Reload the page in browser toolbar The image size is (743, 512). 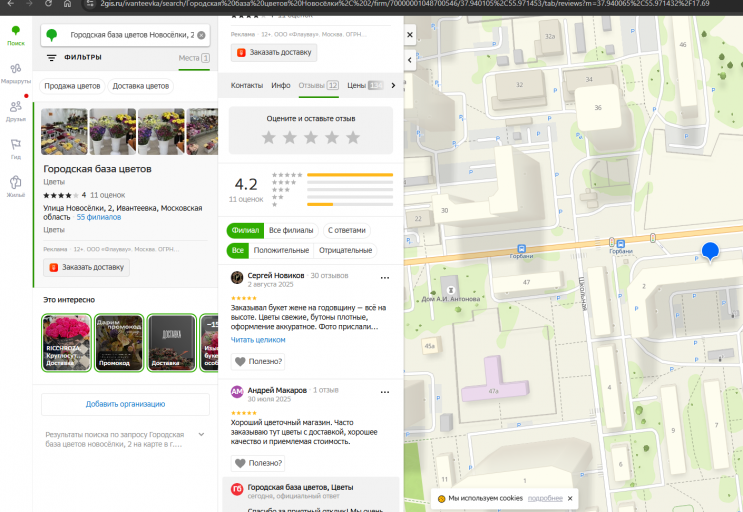click(x=48, y=4)
